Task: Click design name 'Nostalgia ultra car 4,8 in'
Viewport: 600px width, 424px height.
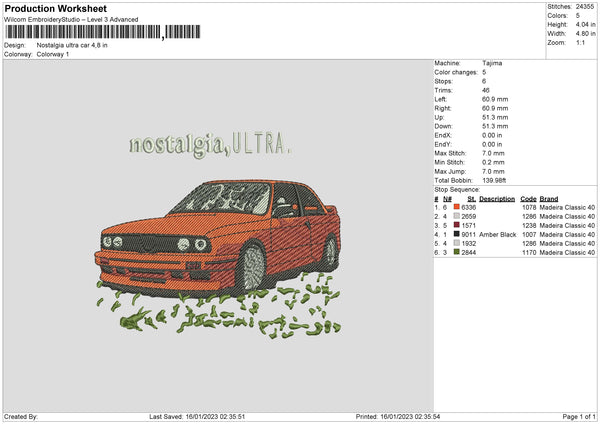Action: point(72,45)
